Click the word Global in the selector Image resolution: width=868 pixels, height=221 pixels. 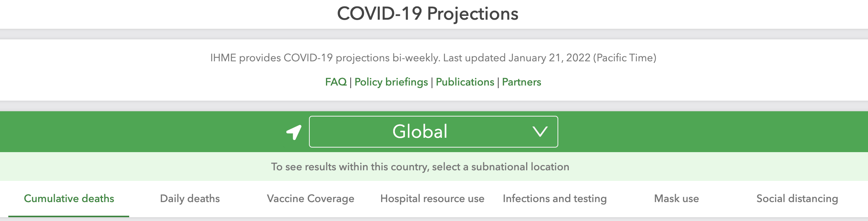pyautogui.click(x=420, y=132)
